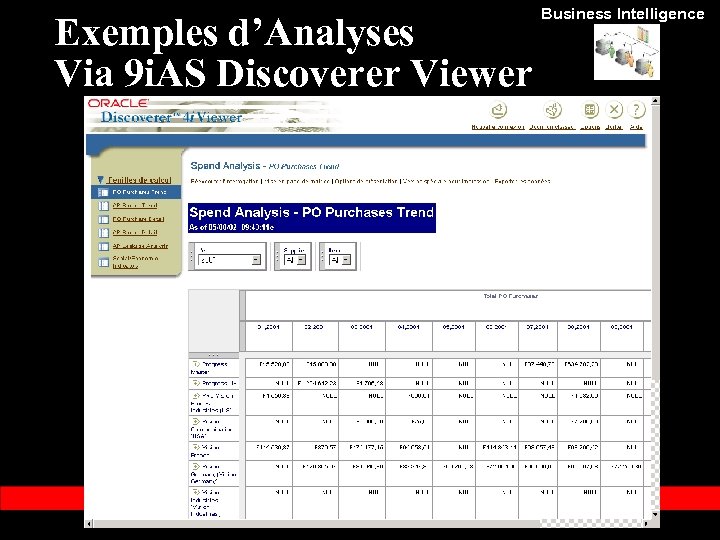The height and width of the screenshot is (540, 720).
Task: Click the horizontal scrollbar right arrow
Action: pos(646,523)
